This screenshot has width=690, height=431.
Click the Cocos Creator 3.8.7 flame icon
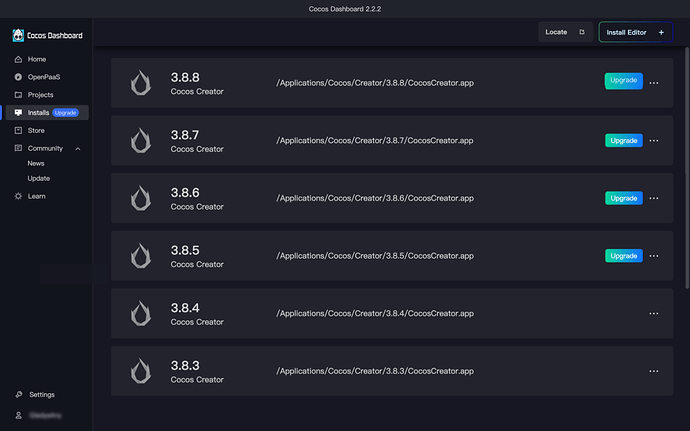(x=141, y=140)
